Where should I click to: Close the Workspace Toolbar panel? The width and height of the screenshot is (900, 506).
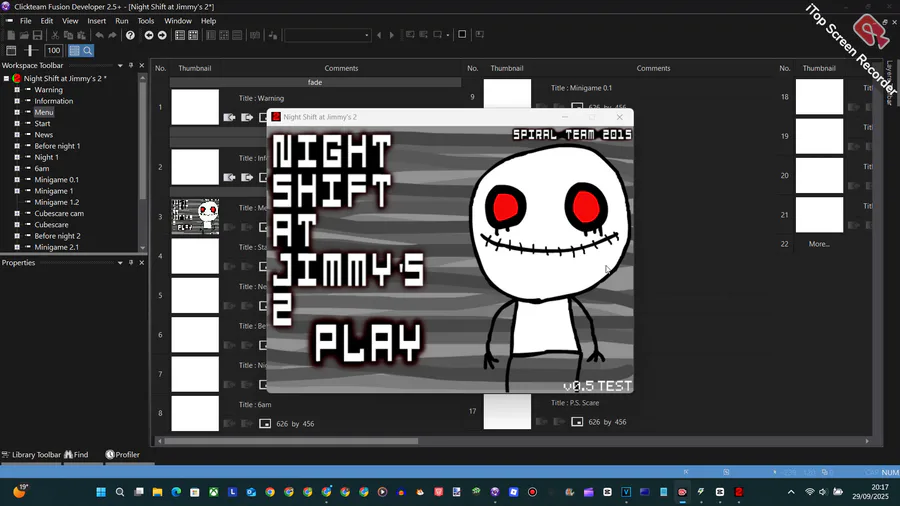point(142,65)
